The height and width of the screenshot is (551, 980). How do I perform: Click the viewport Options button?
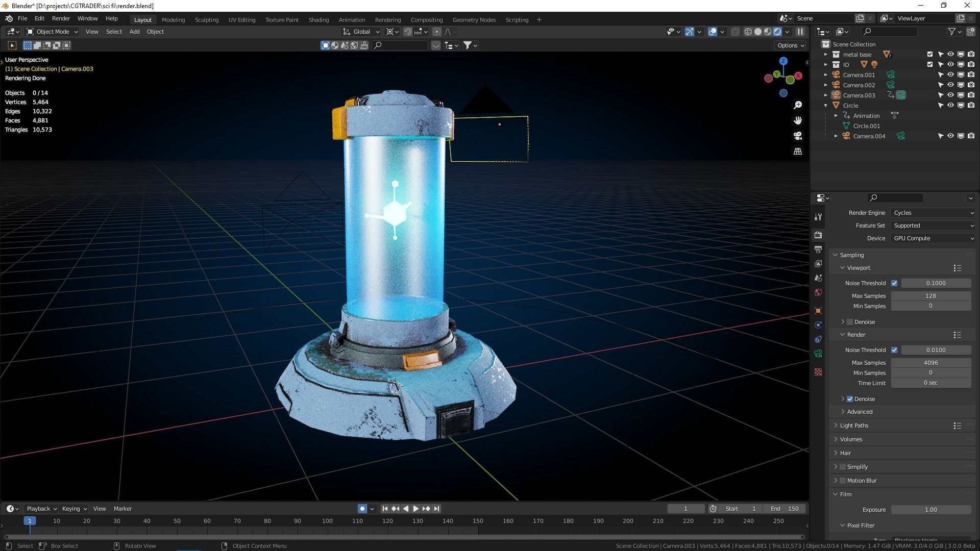(791, 45)
